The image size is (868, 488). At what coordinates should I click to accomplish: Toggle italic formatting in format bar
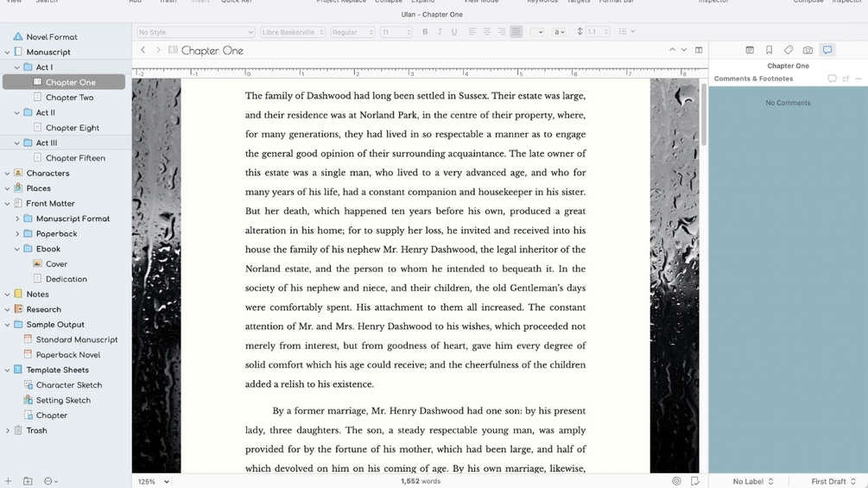pos(440,32)
